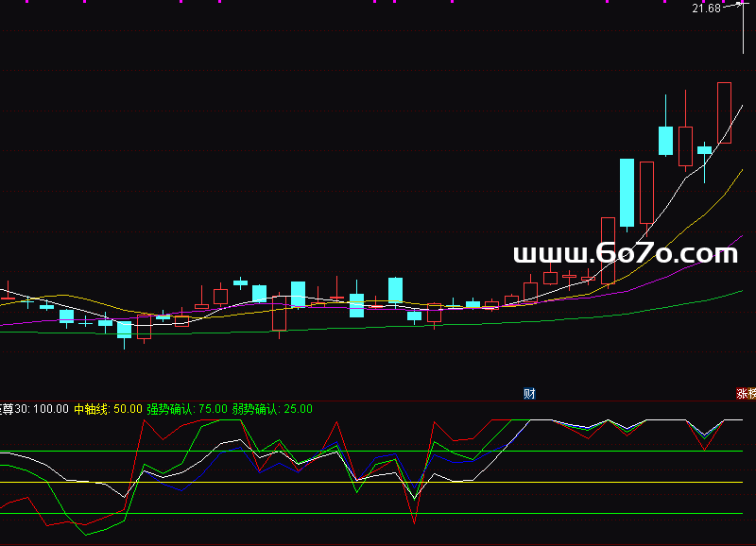This screenshot has width=756, height=546.
Task: Click the 弱势确认: 25.00 legend label
Action: [x=272, y=409]
